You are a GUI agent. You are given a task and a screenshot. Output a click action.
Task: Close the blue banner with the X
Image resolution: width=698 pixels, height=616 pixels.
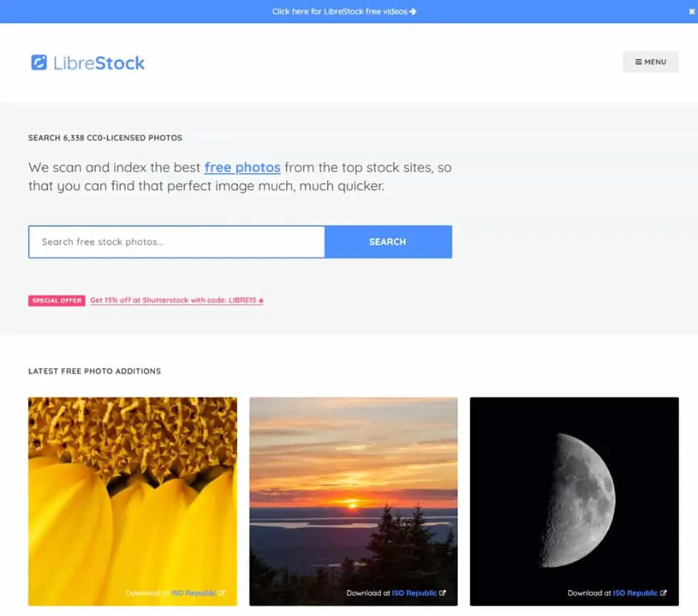click(692, 12)
